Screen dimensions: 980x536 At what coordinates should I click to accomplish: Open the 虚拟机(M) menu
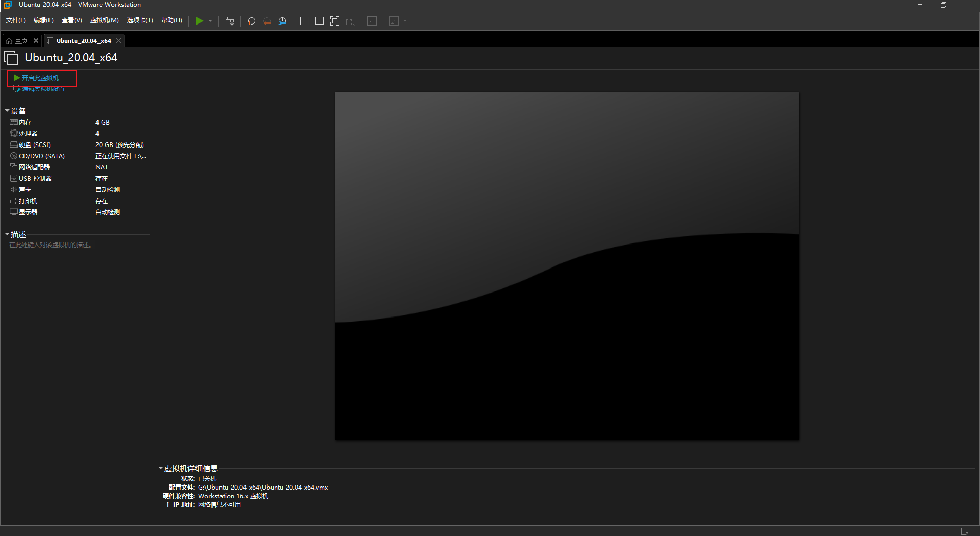(x=104, y=20)
